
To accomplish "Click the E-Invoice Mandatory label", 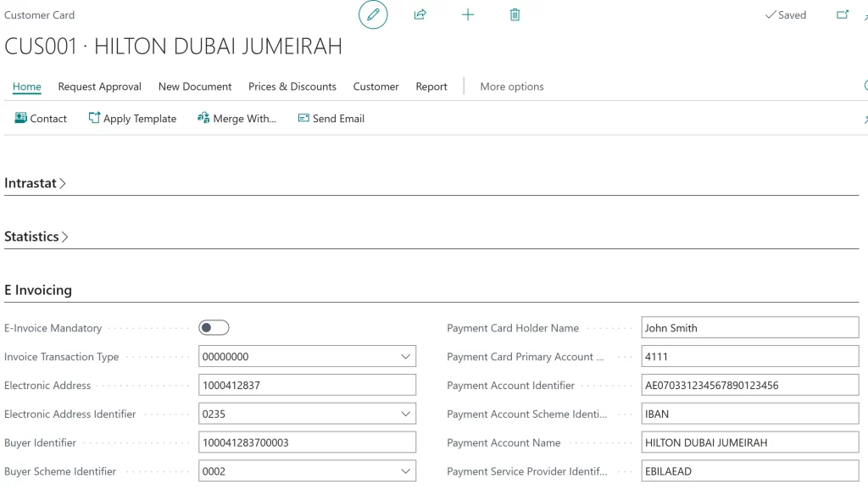I will tap(53, 328).
